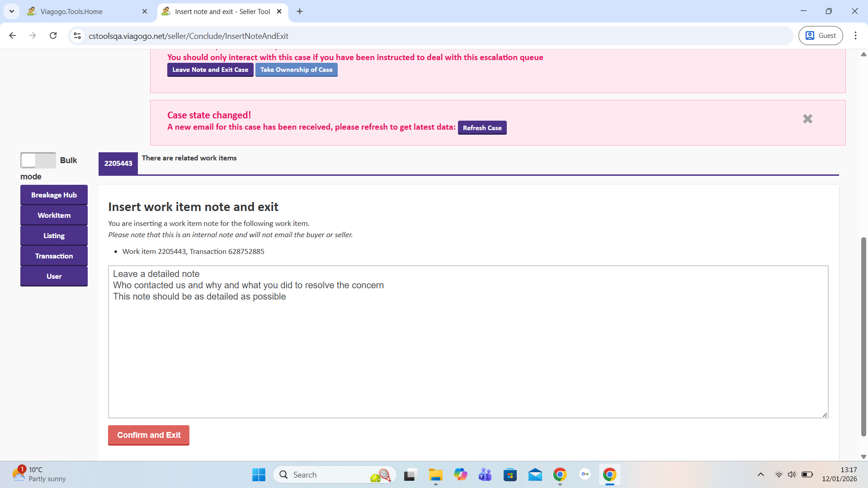Open the Chrome three-dot menu
868x488 pixels.
click(x=855, y=36)
